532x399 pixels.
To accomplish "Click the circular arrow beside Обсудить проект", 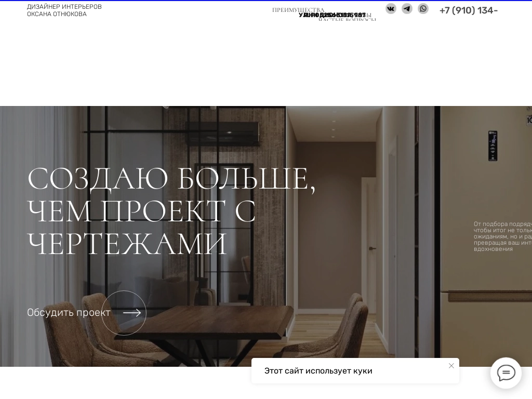I will (124, 313).
